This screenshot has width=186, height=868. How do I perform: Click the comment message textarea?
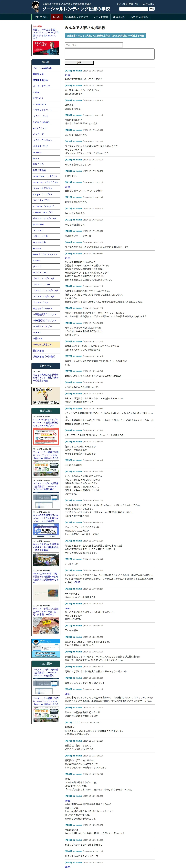pos(109,54)
